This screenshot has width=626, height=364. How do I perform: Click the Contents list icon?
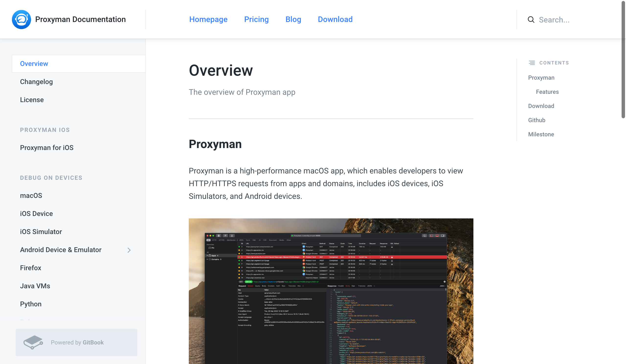(532, 63)
